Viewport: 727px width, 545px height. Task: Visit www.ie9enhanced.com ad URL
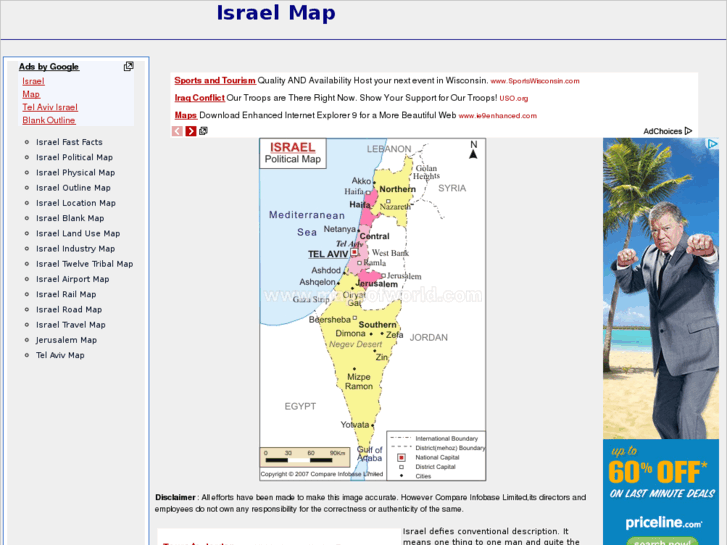(497, 116)
